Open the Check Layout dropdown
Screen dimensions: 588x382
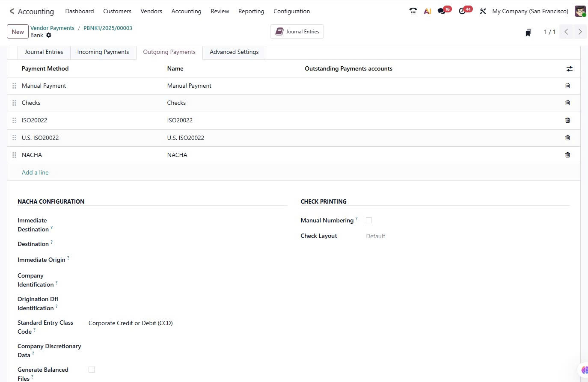point(466,236)
